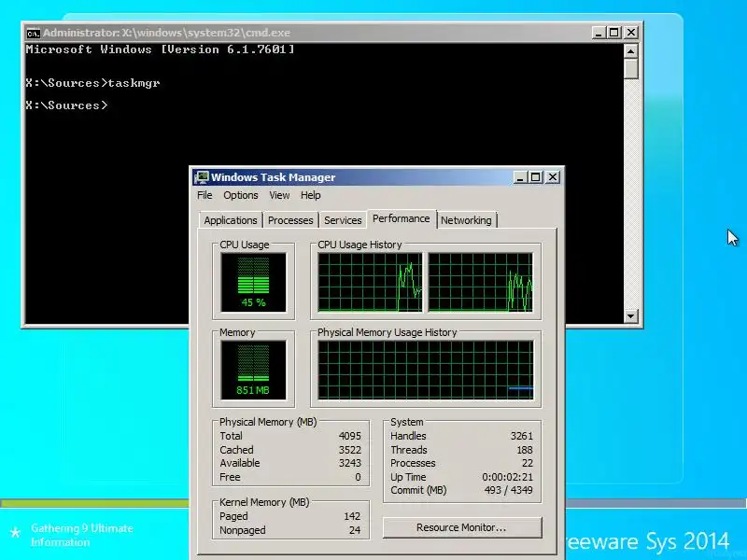This screenshot has height=560, width=747.
Task: Minimize the cmd.exe command prompt window
Action: pos(599,33)
